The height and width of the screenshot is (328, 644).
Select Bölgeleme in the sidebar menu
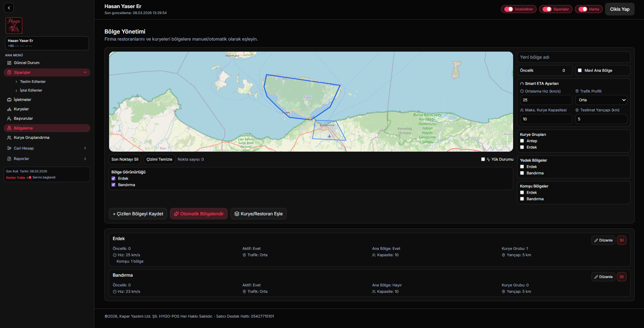23,128
